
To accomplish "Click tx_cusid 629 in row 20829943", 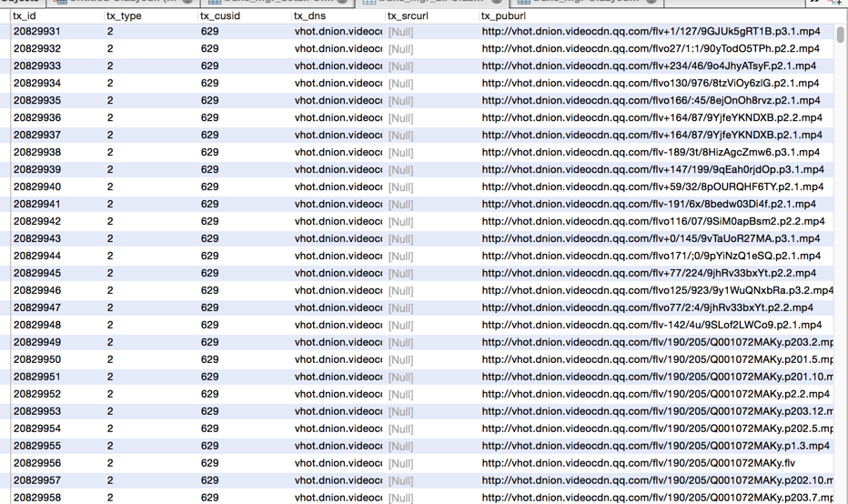I will point(210,238).
